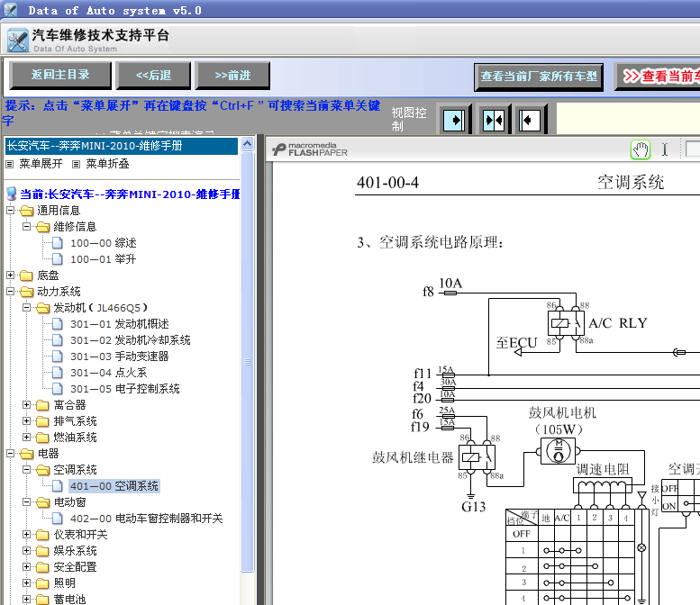Click the 蓄电池 folder icon

(43, 600)
